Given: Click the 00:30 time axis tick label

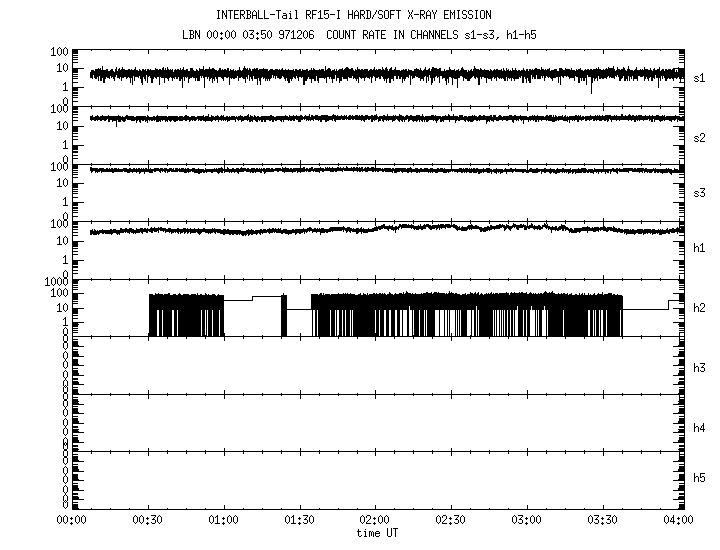Looking at the screenshot, I should pos(147,521).
